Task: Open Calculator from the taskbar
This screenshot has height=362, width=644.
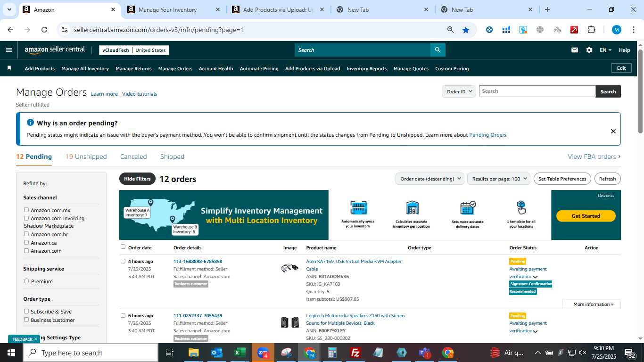Action: click(x=332, y=353)
